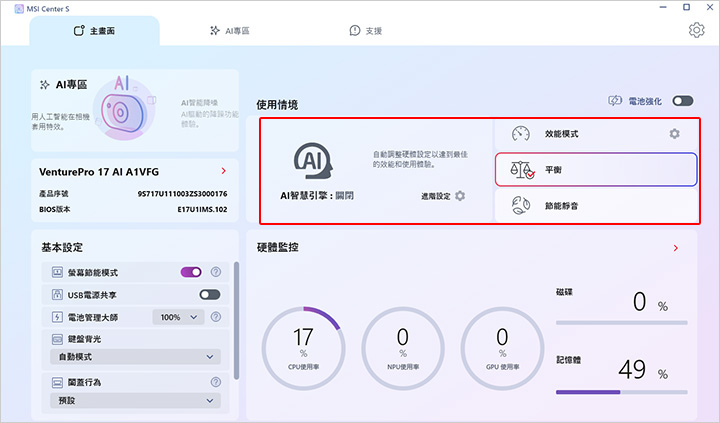This screenshot has width=720, height=423.
Task: Open the 支援 tab
Action: point(366,31)
